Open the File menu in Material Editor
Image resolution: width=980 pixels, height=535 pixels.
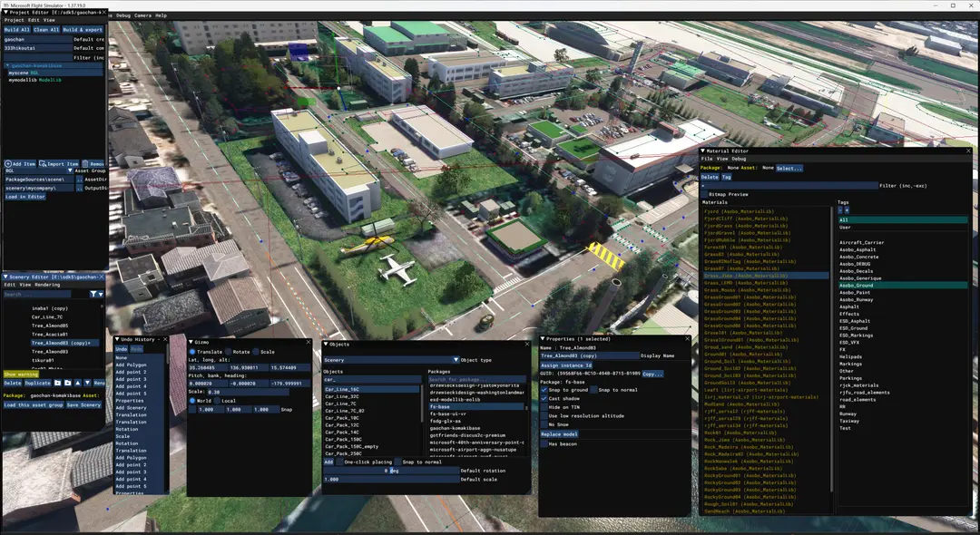(x=706, y=159)
